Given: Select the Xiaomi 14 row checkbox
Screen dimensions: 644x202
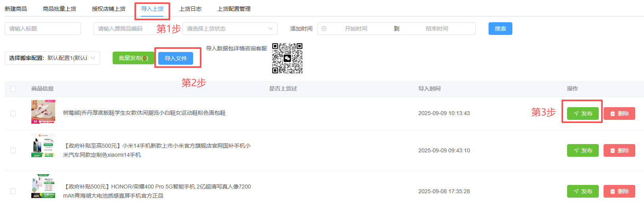Looking at the screenshot, I should pos(13,150).
